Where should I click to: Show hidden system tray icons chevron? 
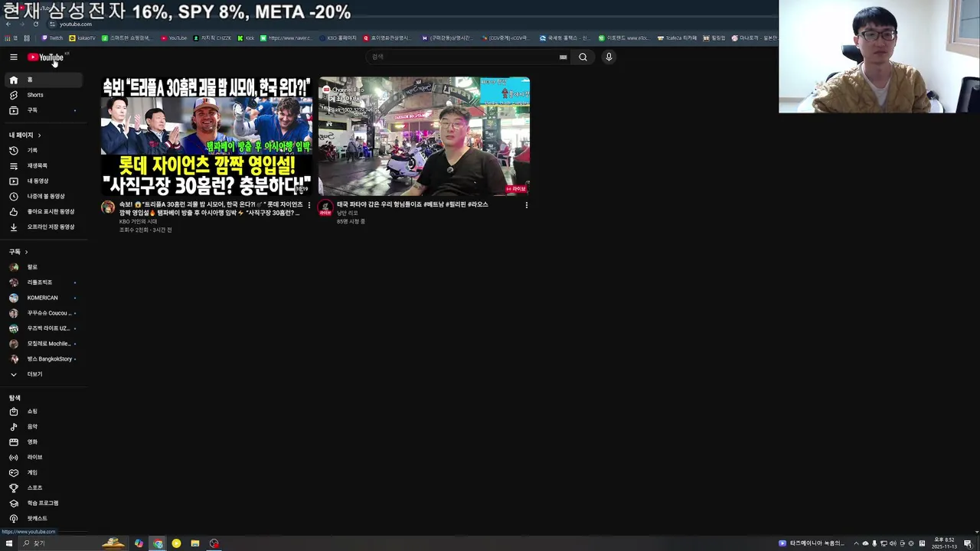coord(856,543)
